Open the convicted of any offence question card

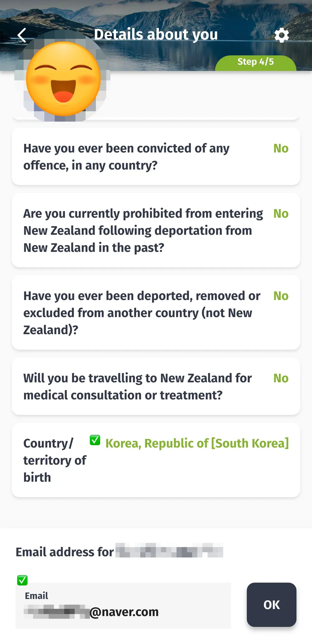156,157
